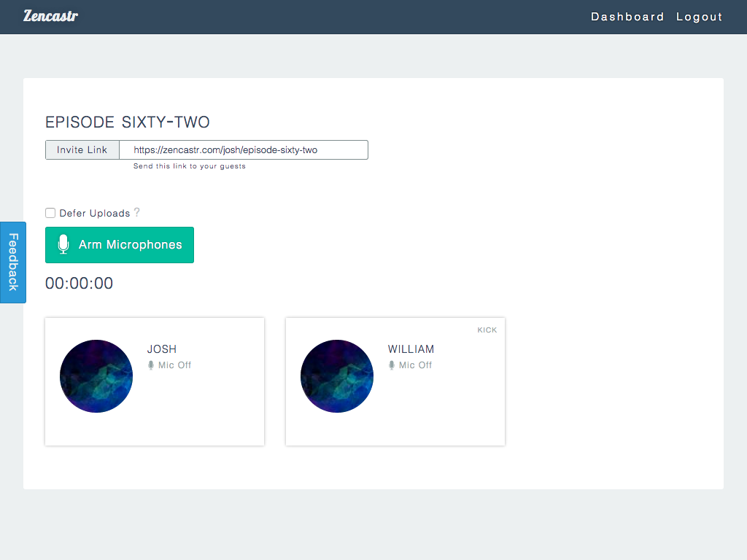Click the invite link URL field

243,150
